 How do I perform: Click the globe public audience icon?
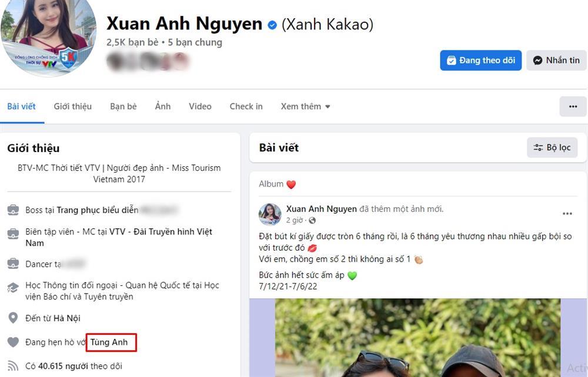[x=312, y=220]
